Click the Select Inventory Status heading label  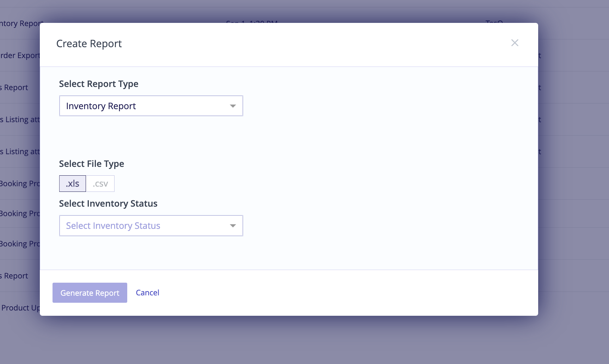[108, 203]
